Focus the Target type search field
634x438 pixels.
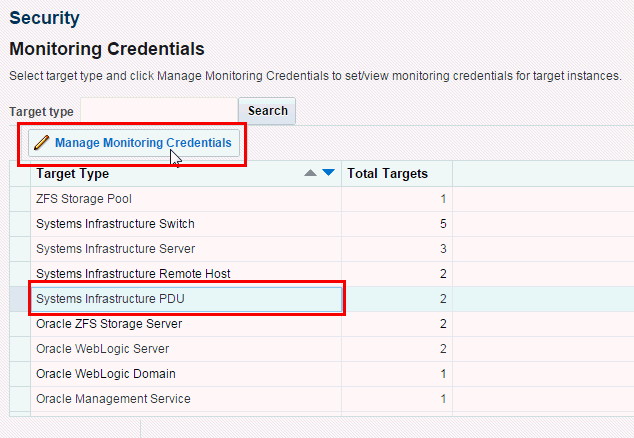point(158,111)
